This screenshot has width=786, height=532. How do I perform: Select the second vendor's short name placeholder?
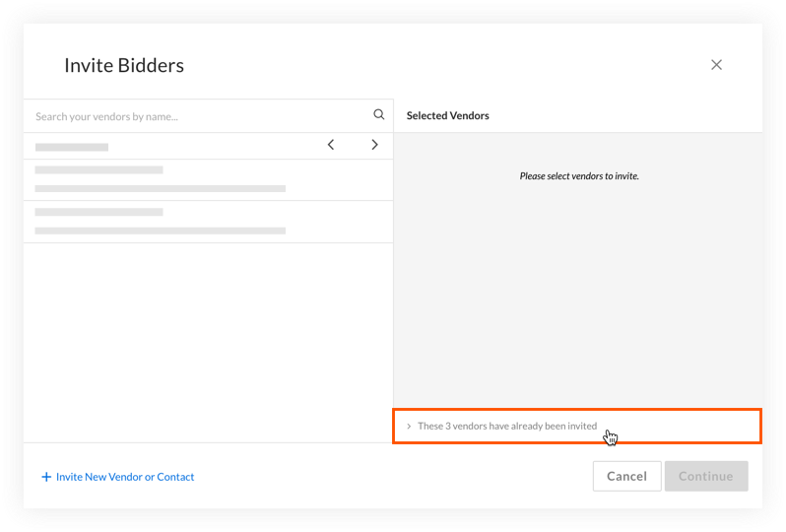[x=98, y=212]
